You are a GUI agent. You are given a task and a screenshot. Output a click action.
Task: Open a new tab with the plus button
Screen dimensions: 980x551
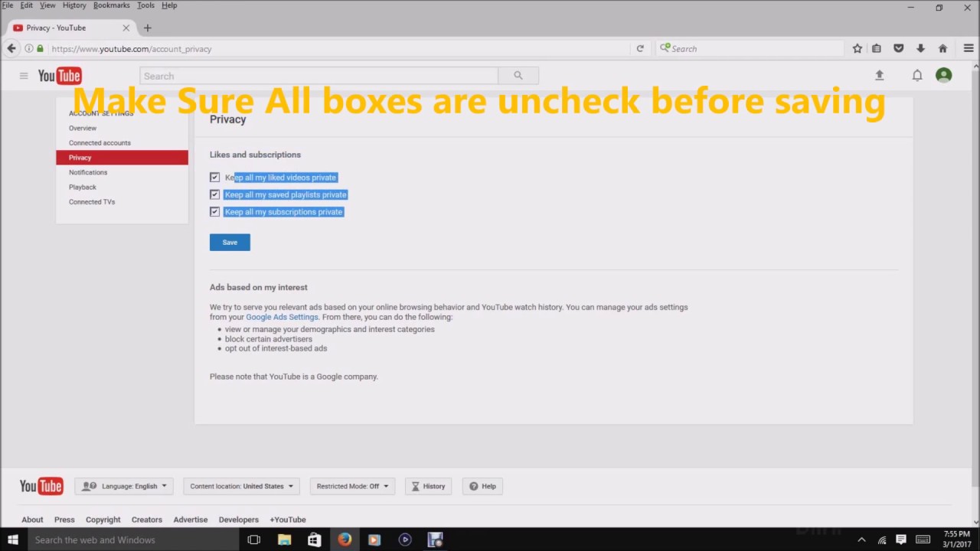[x=148, y=28]
